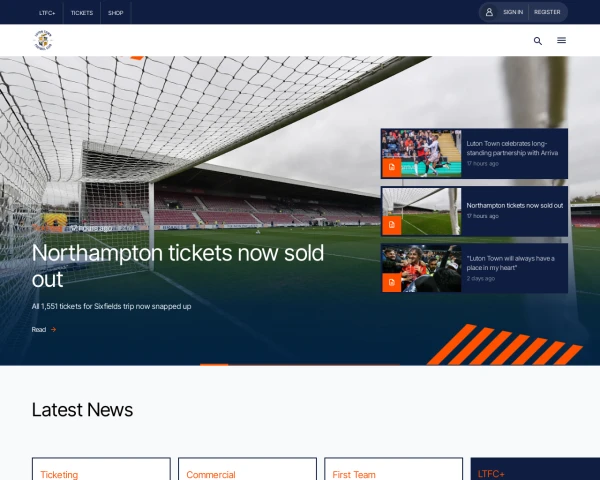The height and width of the screenshot is (480, 600).
Task: Click the Northampton tickets now sold out headline
Action: 178,266
